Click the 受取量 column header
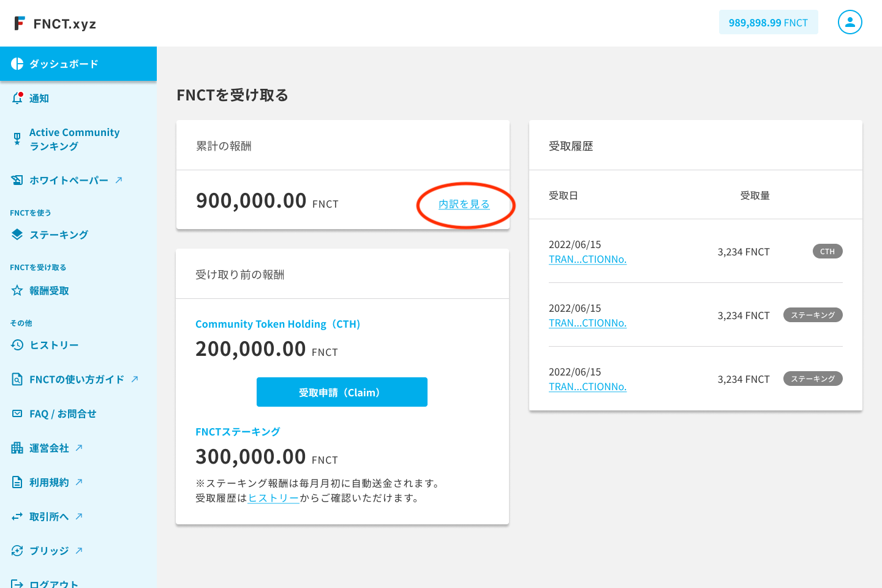This screenshot has height=588, width=882. click(755, 195)
